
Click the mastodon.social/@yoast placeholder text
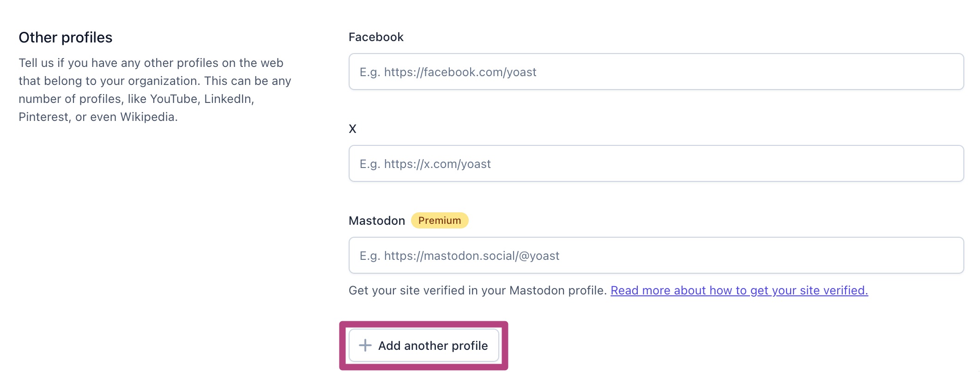pyautogui.click(x=460, y=256)
